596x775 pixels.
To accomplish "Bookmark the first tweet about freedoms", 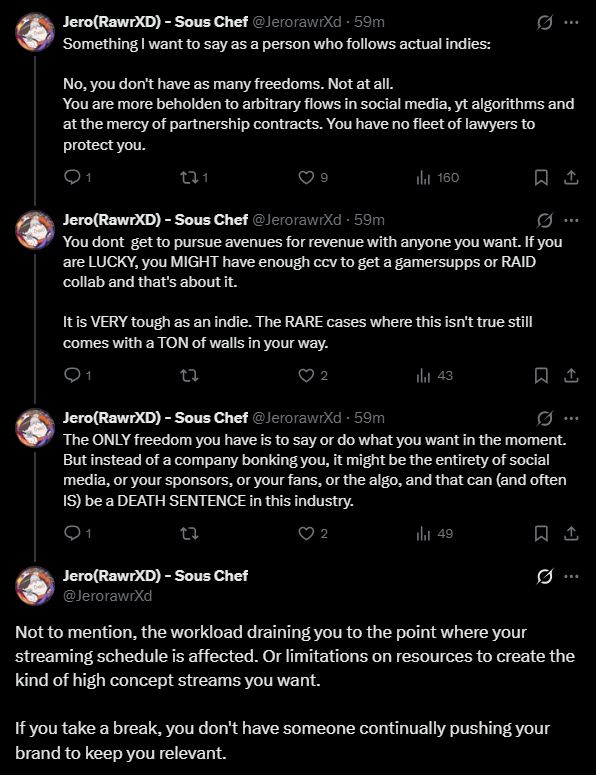I will [x=541, y=177].
